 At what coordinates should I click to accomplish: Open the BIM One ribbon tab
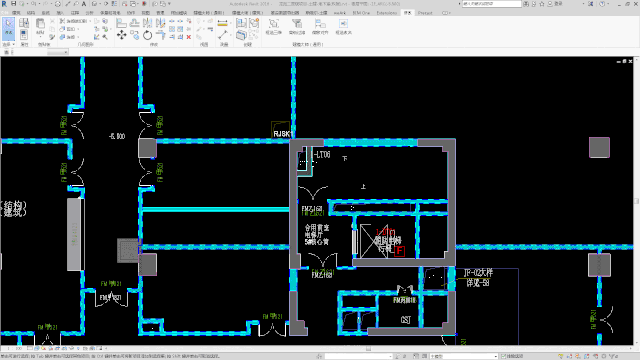pos(361,13)
